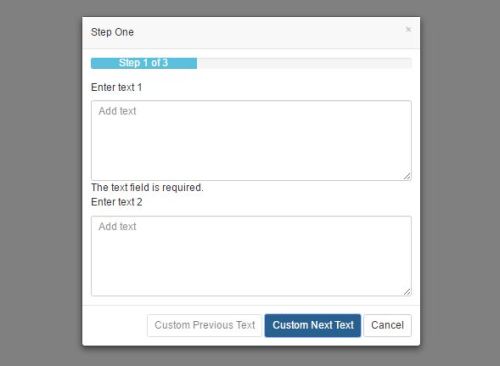This screenshot has height=366, width=500.
Task: Click blank footer area beside Custom Previous Text
Action: (115, 325)
